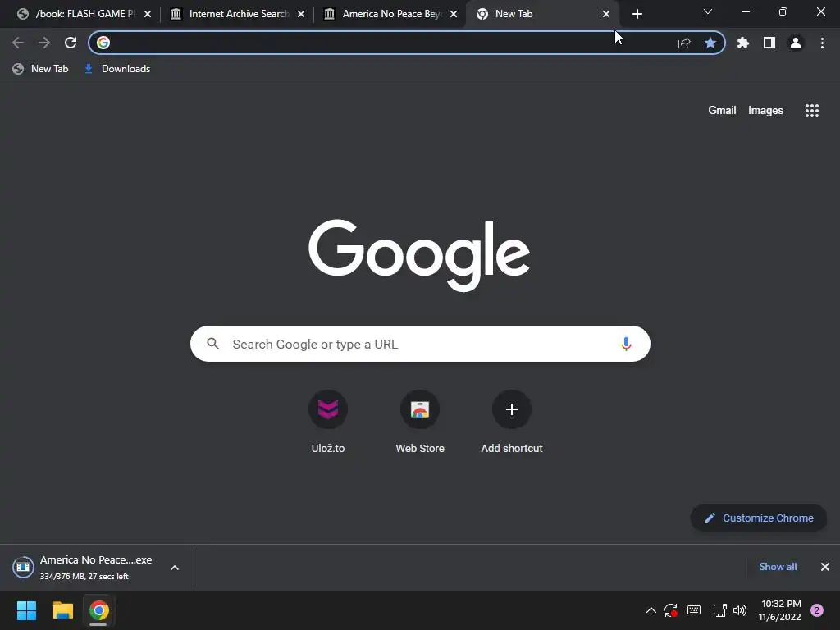
Task: Open the Chrome profile icon
Action: coord(796,43)
